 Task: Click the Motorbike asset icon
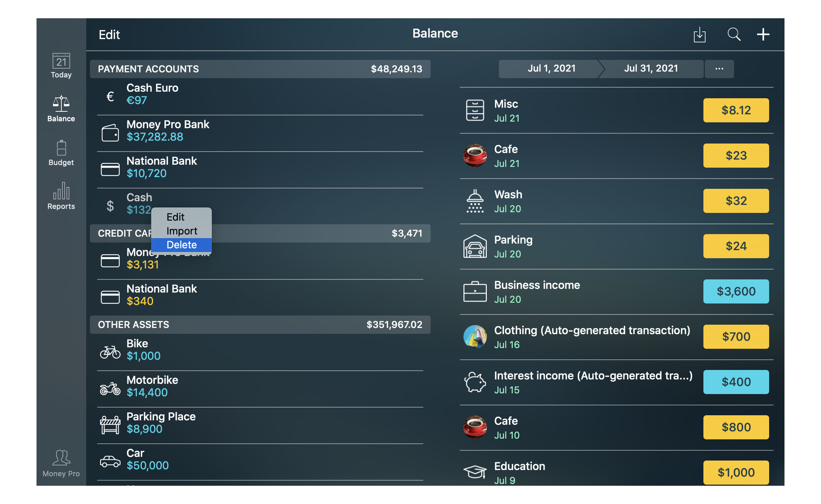[x=110, y=387]
